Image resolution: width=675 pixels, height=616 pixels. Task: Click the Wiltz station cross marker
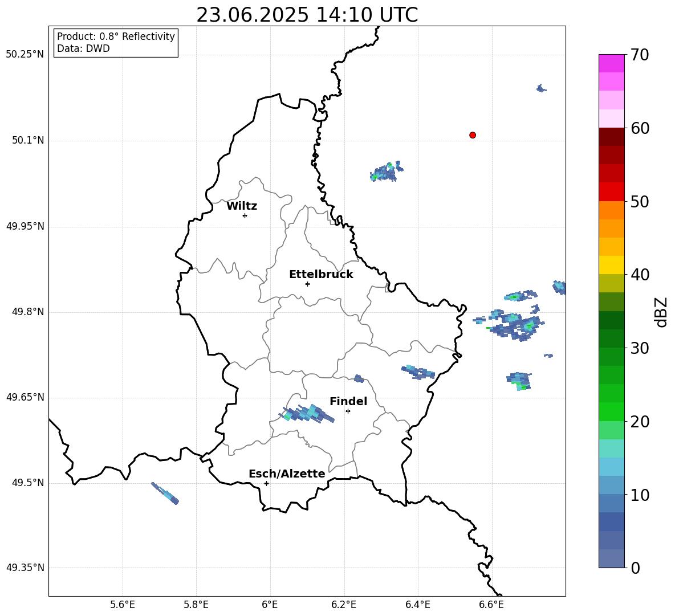pyautogui.click(x=245, y=215)
